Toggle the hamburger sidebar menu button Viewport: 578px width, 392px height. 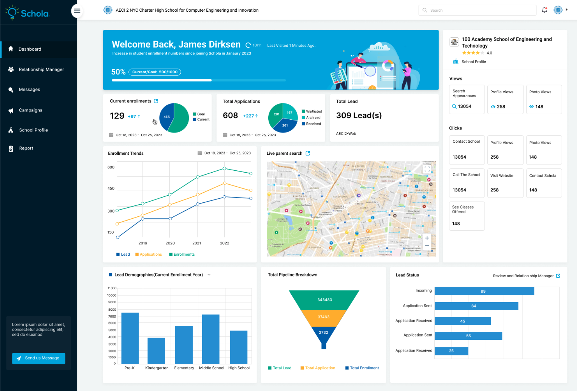pos(77,11)
